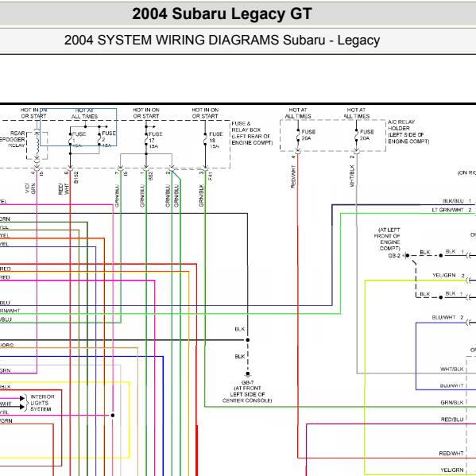Click the rear defogger relay coil symbol
The height and width of the screenshot is (476, 476).
(x=37, y=145)
